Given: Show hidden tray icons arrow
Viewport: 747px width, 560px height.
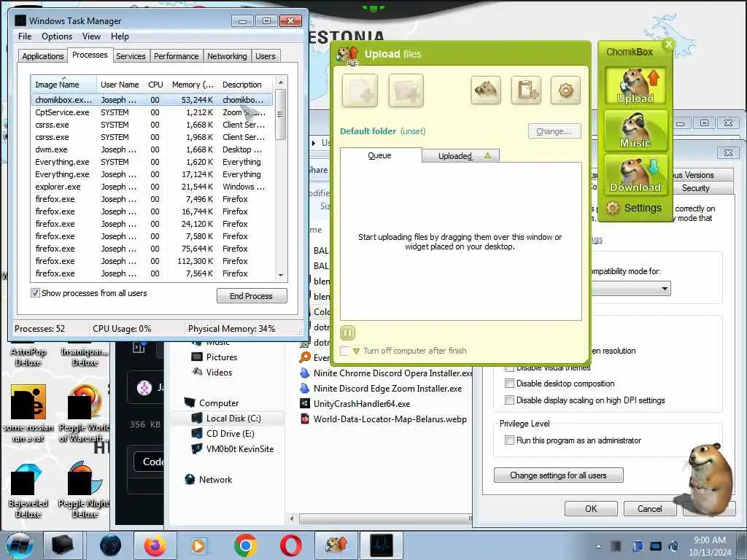Looking at the screenshot, I should click(598, 546).
